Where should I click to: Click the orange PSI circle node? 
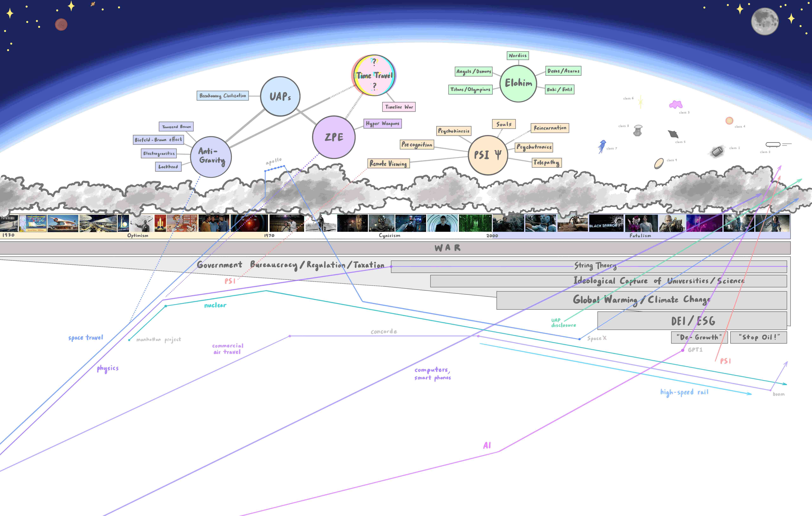pyautogui.click(x=488, y=155)
